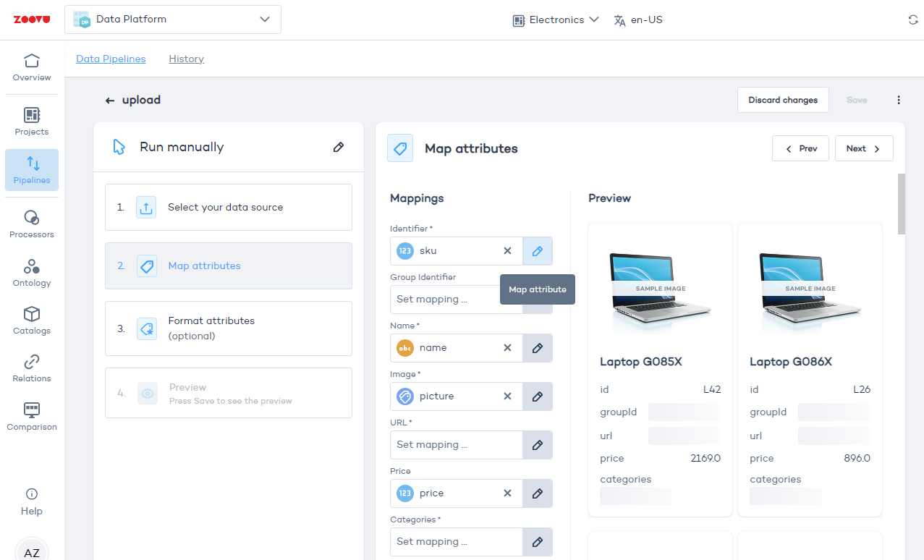Open Catalogs in the sidebar
The width and height of the screenshot is (924, 560).
pyautogui.click(x=32, y=321)
